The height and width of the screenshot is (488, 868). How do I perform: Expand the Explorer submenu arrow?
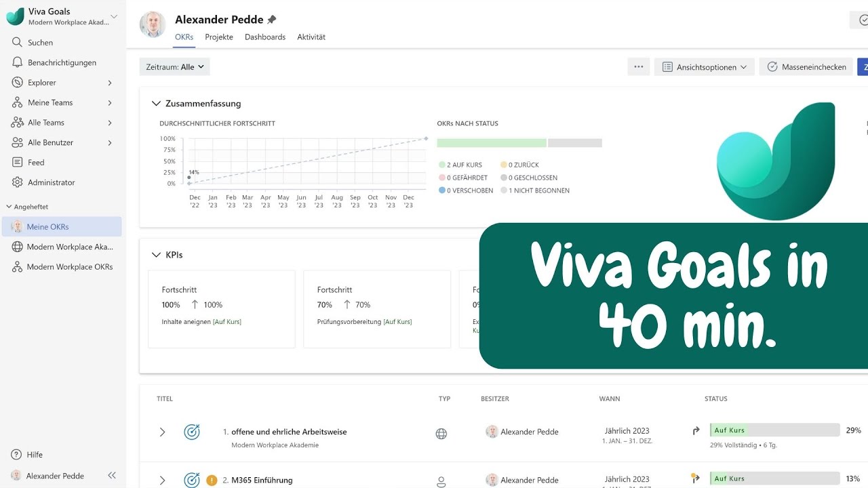[110, 83]
